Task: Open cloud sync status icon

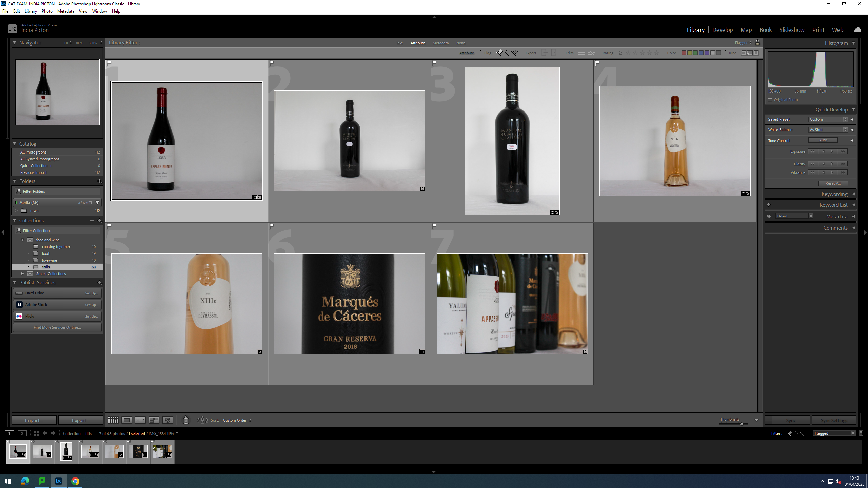Action: point(857,30)
